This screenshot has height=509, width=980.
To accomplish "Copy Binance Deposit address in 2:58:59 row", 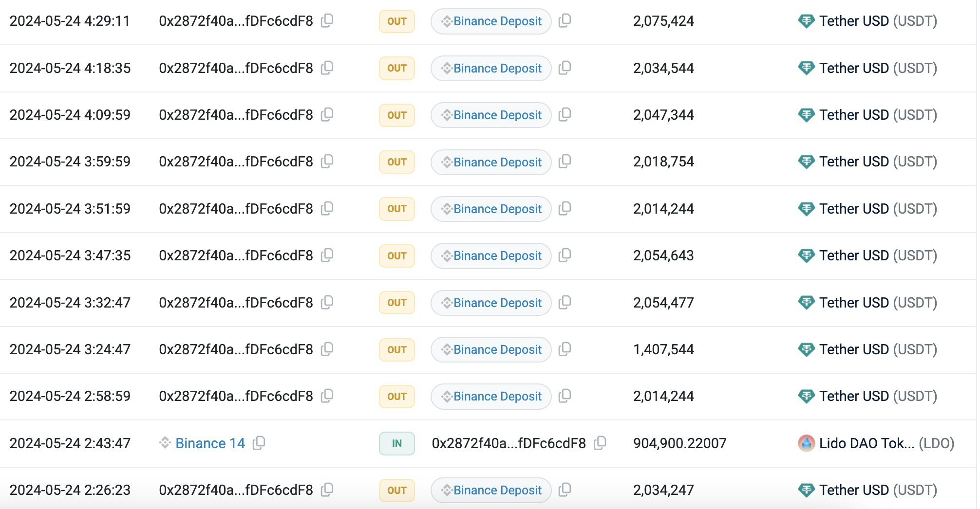I will click(x=565, y=396).
